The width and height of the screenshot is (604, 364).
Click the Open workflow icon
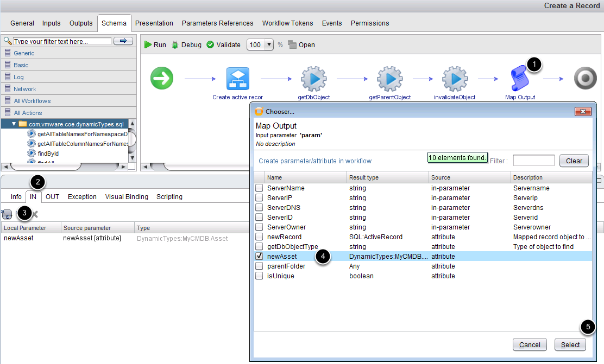point(292,44)
